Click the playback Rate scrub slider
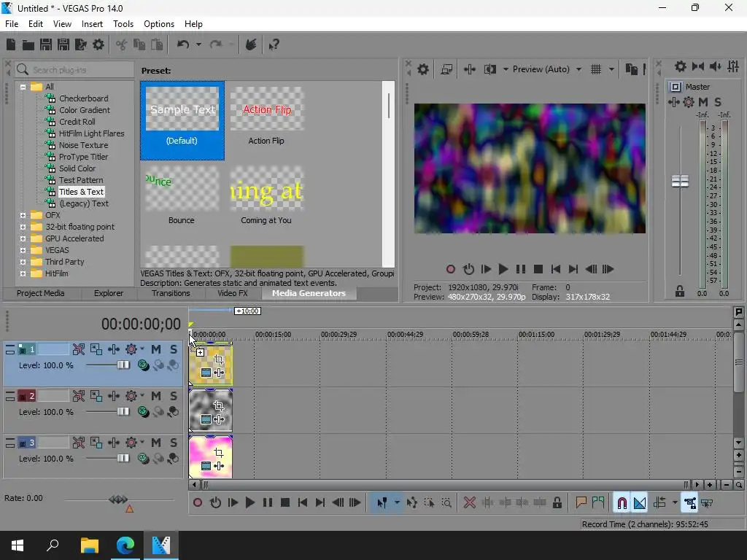 tap(118, 499)
